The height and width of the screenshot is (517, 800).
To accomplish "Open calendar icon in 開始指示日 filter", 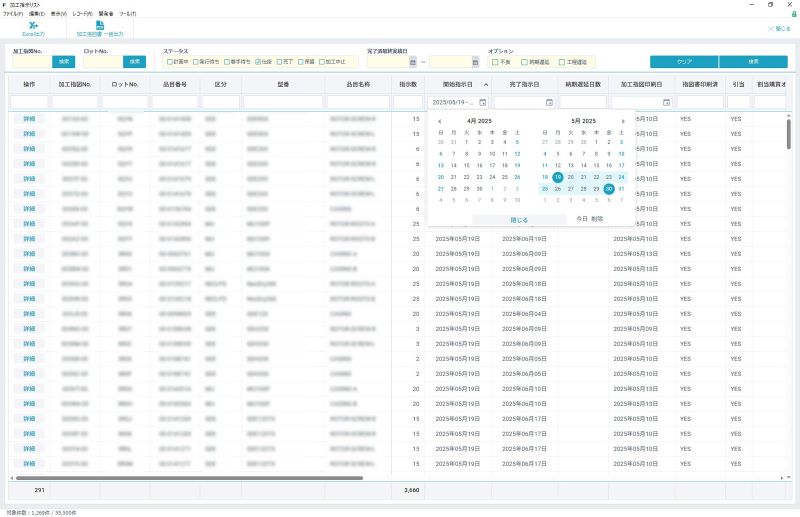I will tap(483, 102).
